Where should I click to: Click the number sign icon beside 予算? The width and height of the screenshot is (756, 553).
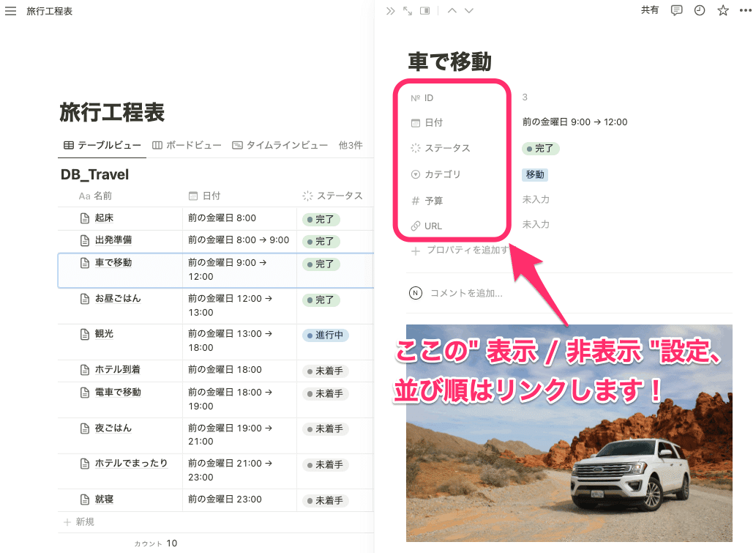(417, 200)
